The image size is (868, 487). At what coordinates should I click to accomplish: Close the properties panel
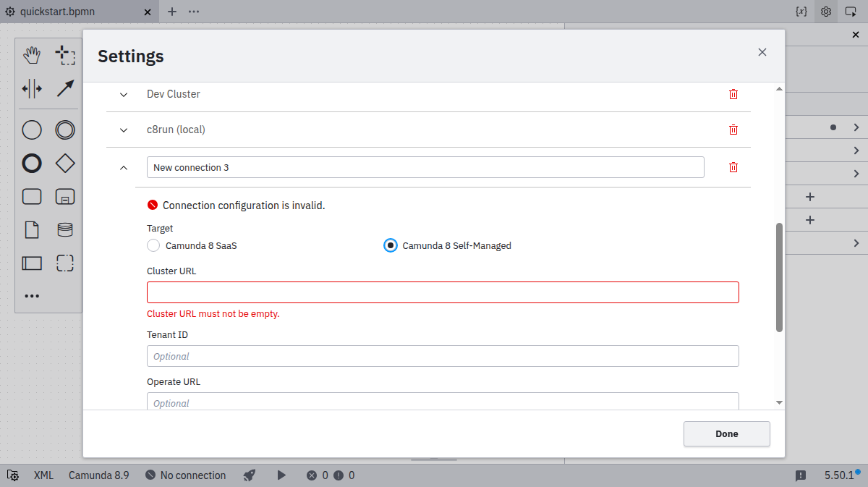tap(855, 35)
